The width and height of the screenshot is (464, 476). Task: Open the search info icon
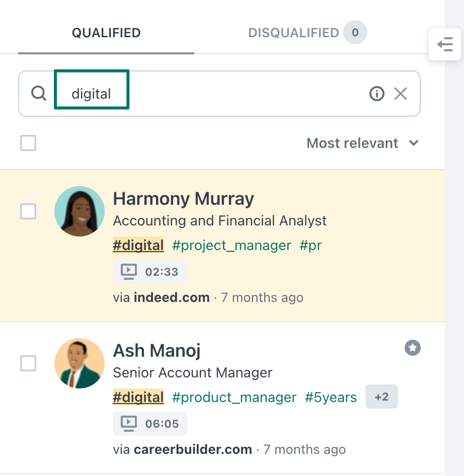tap(377, 94)
